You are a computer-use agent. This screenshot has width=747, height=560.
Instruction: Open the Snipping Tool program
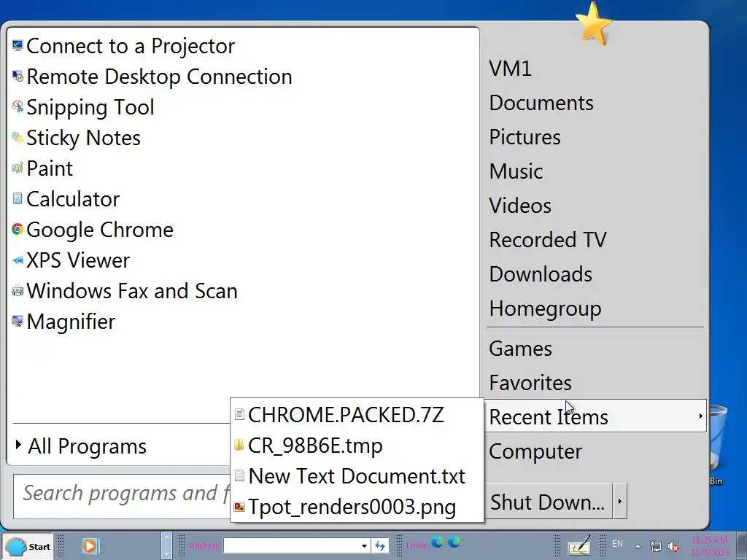pos(83,107)
